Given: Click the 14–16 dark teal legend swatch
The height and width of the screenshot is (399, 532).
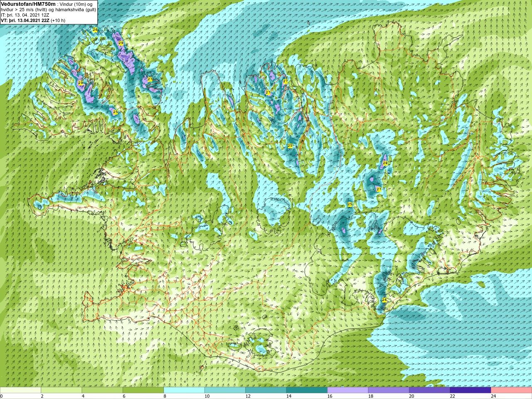Looking at the screenshot, I should (x=307, y=390).
